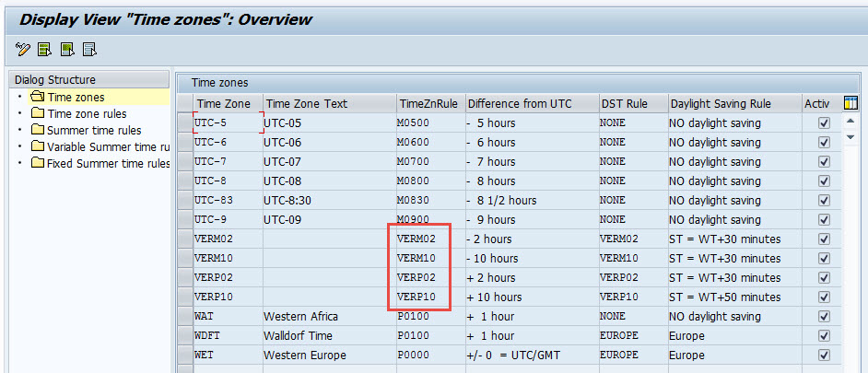Click the Western Europe text cell

329,356
